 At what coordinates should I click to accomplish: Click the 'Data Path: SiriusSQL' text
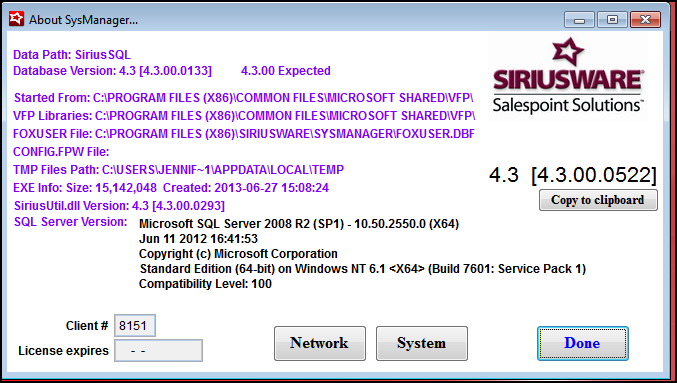pyautogui.click(x=72, y=55)
